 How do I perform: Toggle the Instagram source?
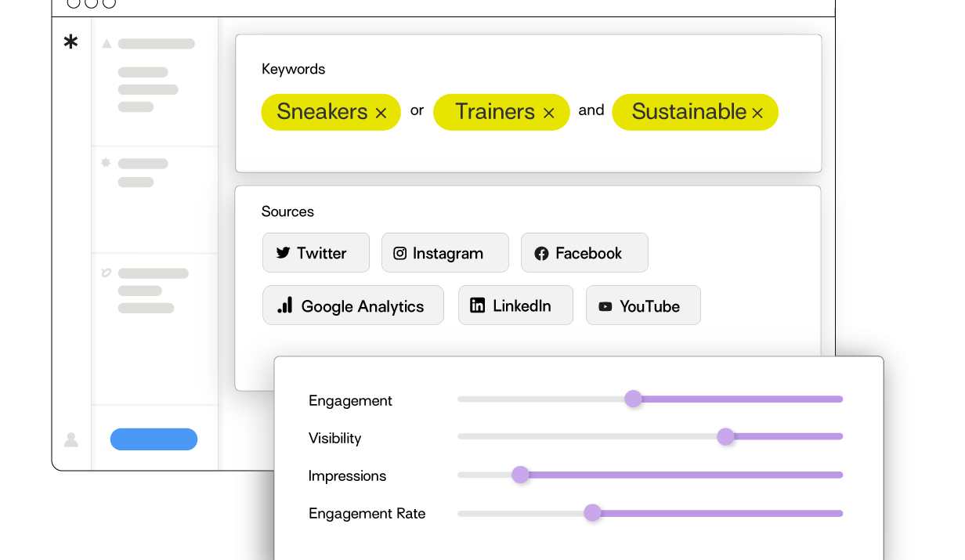tap(445, 253)
